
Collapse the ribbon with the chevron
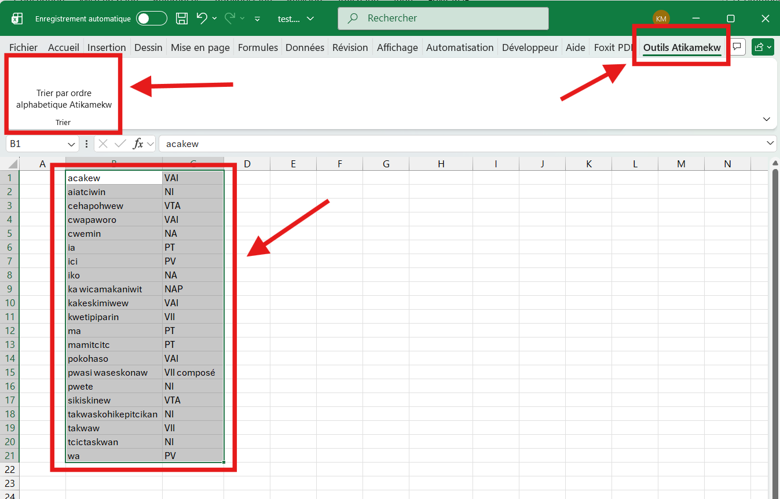(766, 119)
